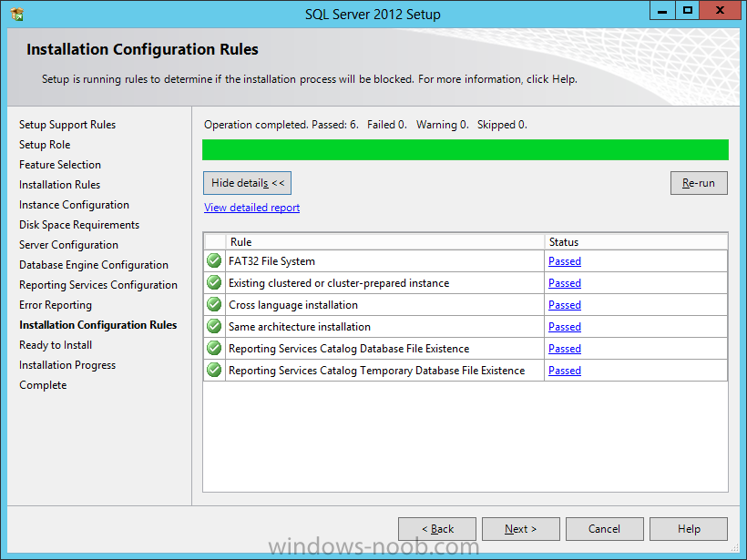
Task: Select Complete step in sidebar
Action: [43, 385]
